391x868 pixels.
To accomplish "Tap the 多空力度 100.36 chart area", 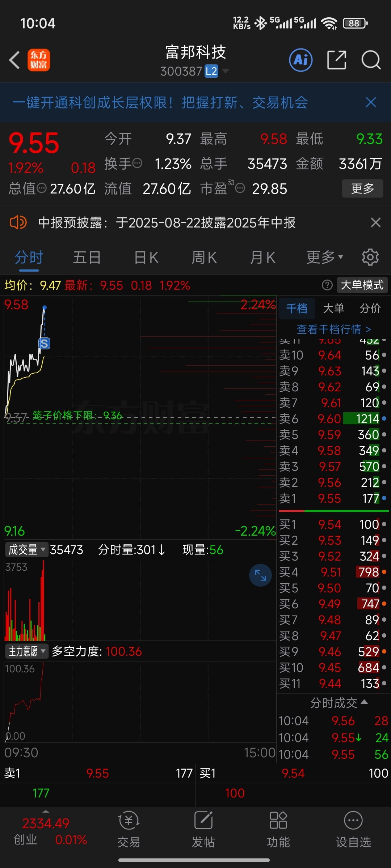I will point(140,702).
